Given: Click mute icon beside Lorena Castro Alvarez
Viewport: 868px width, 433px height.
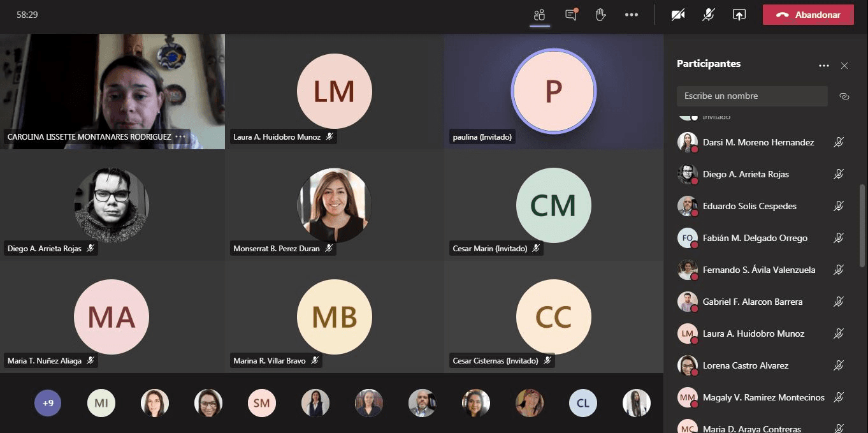Looking at the screenshot, I should (839, 365).
